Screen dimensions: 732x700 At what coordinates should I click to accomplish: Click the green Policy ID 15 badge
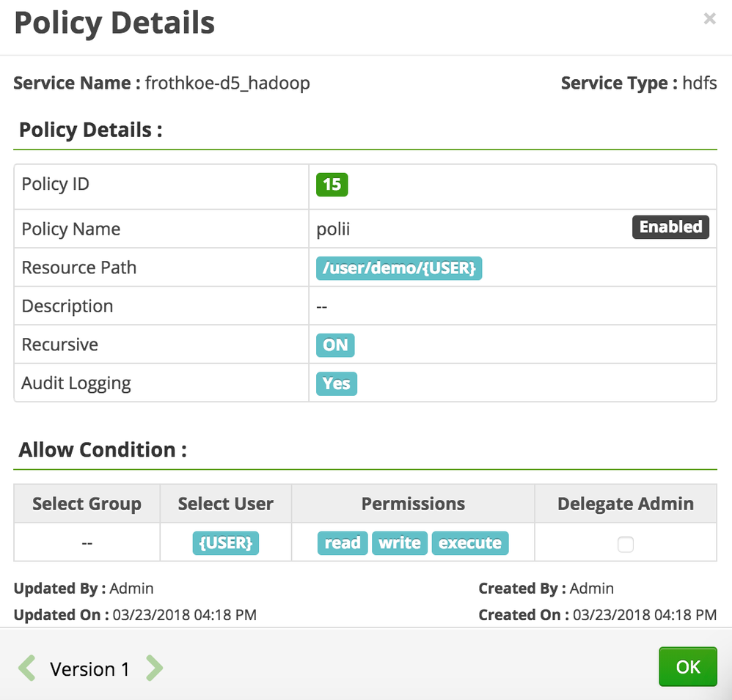click(332, 184)
